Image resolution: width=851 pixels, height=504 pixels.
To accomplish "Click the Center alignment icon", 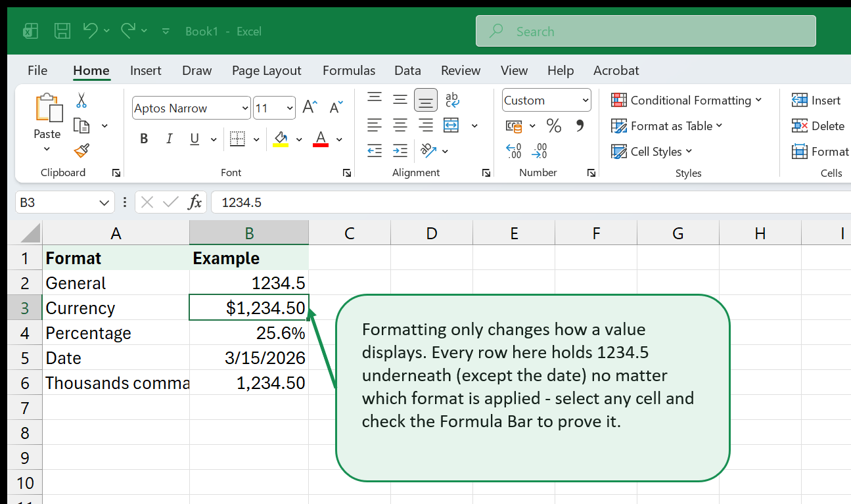I will [400, 125].
